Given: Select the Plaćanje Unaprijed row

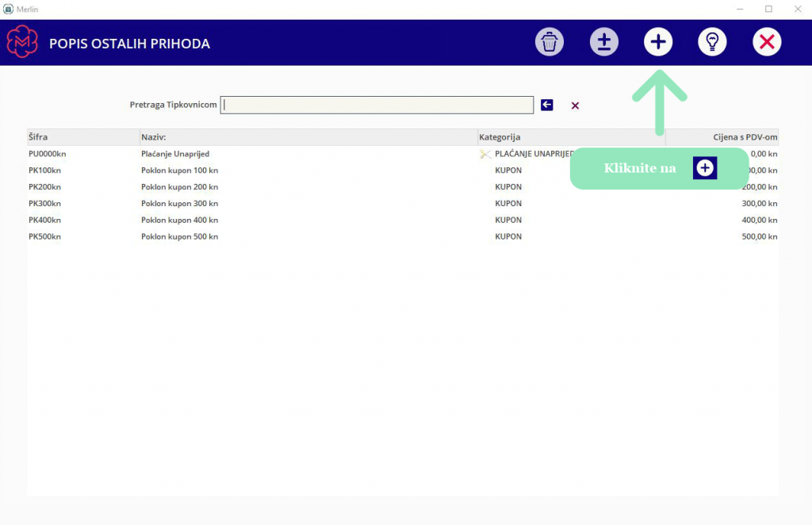Looking at the screenshot, I should point(403,154).
